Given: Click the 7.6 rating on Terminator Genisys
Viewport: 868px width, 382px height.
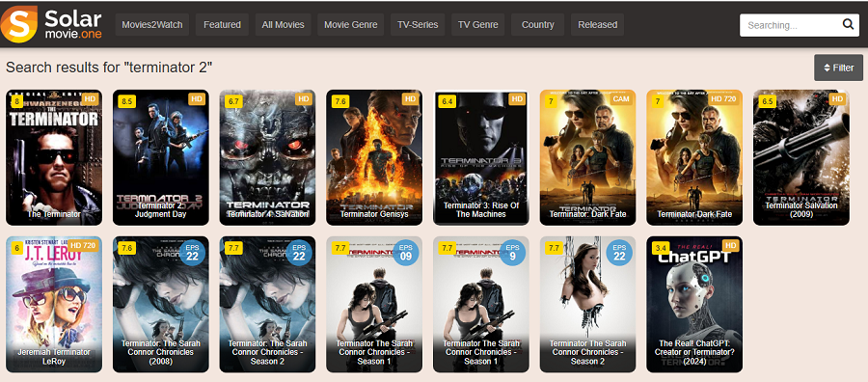Looking at the screenshot, I should [x=340, y=102].
